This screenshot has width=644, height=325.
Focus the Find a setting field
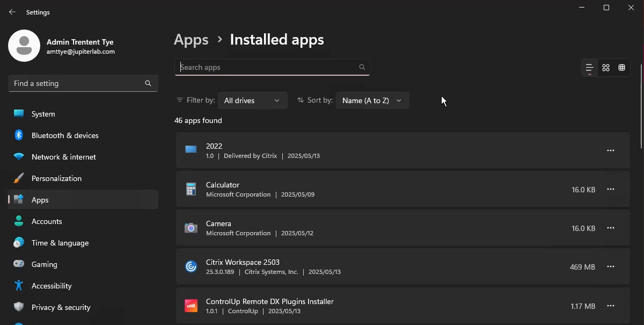[83, 83]
